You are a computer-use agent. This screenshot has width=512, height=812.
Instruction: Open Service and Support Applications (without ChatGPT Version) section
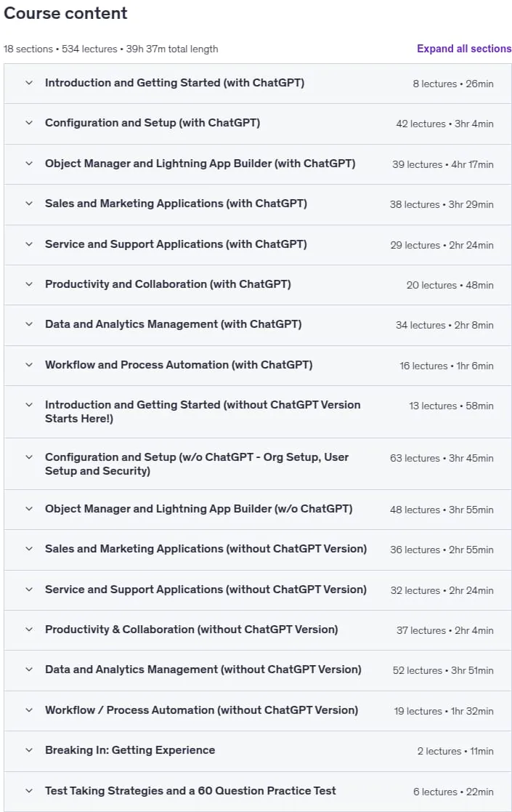pos(258,590)
